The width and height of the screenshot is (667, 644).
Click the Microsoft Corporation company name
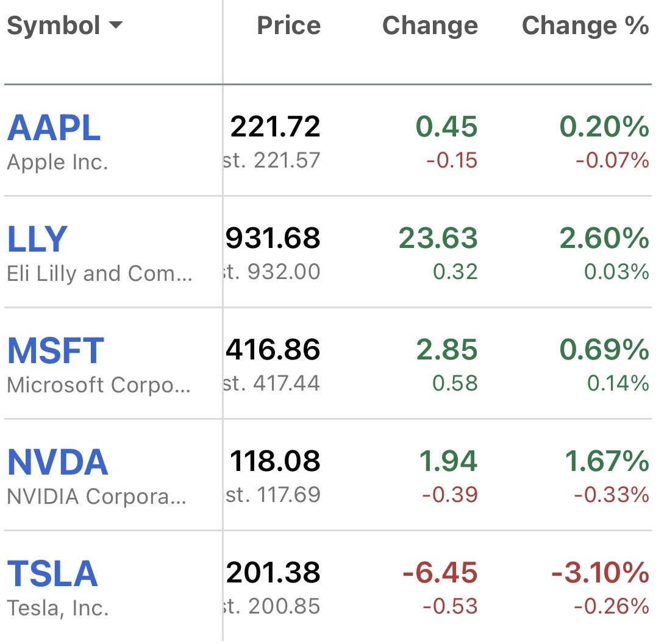coord(99,385)
